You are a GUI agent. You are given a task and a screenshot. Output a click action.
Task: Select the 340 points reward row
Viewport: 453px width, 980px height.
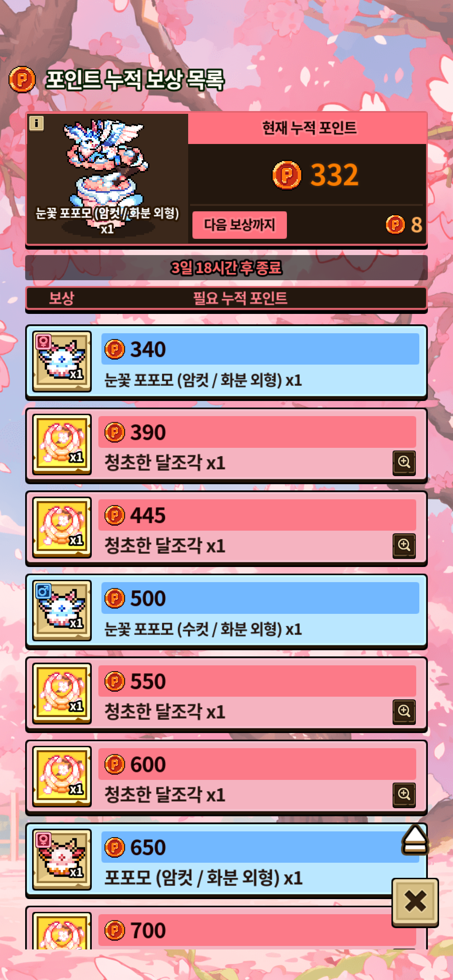[226, 362]
